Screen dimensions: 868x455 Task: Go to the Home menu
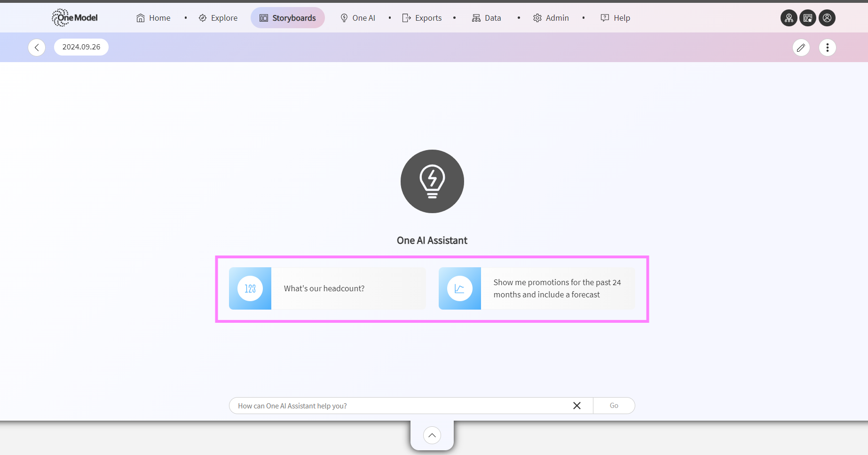coord(153,18)
